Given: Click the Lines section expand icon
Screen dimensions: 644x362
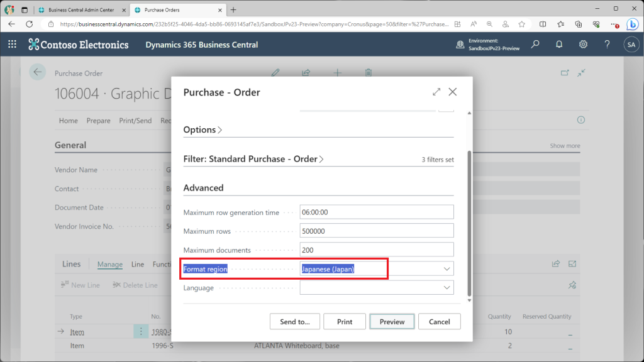Looking at the screenshot, I should click(572, 263).
